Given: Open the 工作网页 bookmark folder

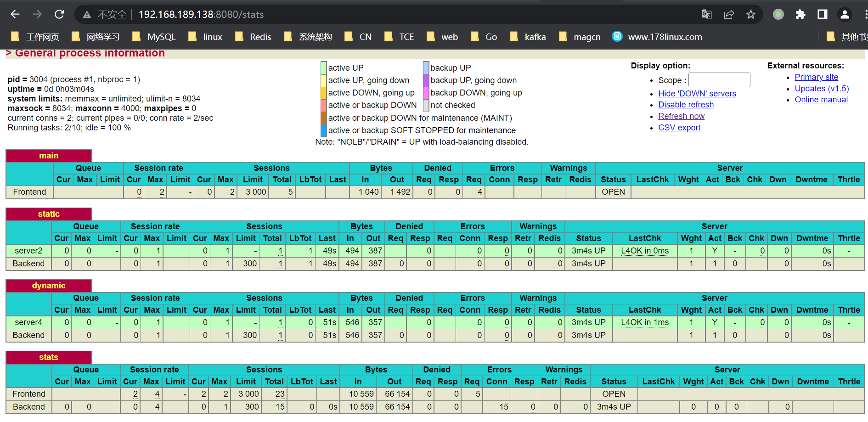Looking at the screenshot, I should 35,37.
